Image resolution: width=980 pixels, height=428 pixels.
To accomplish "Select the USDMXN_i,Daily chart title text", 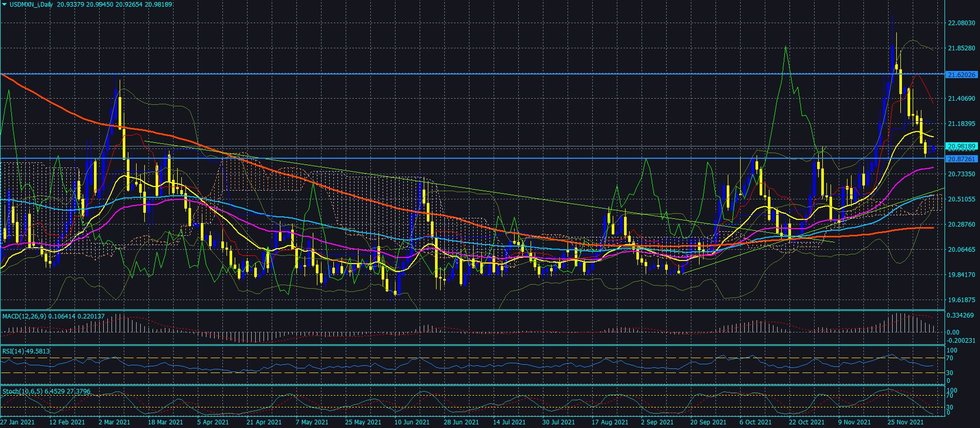I will tap(31, 4).
